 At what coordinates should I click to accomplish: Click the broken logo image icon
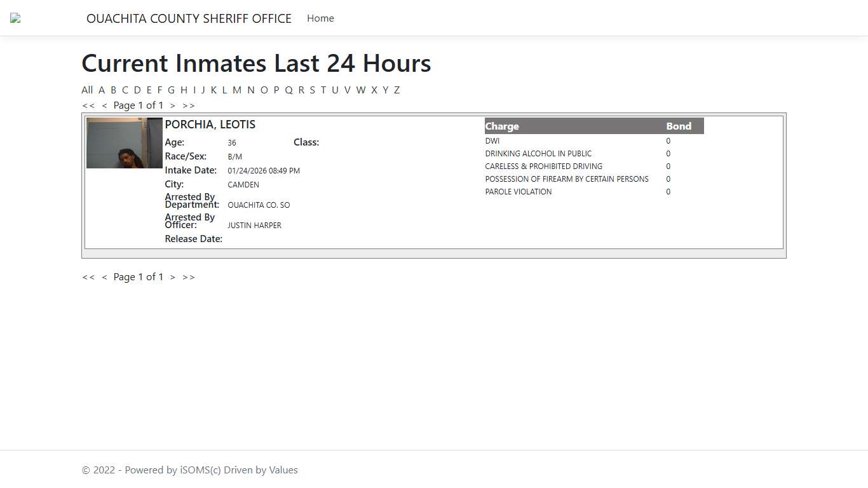click(14, 18)
